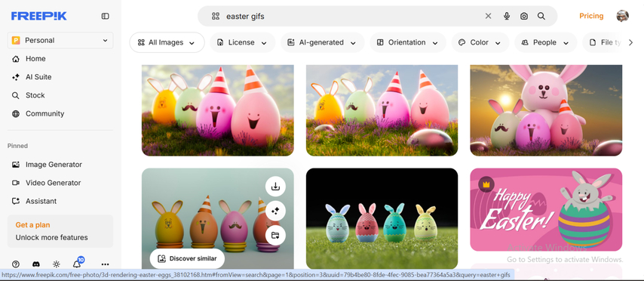Image resolution: width=644 pixels, height=281 pixels.
Task: Click the Freepik logo
Action: (38, 16)
